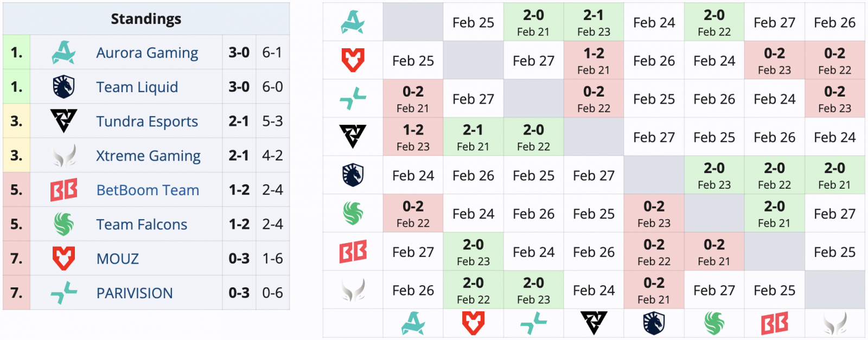The height and width of the screenshot is (340, 868).
Task: Open the Xtreme Gaming team link
Action: click(148, 156)
